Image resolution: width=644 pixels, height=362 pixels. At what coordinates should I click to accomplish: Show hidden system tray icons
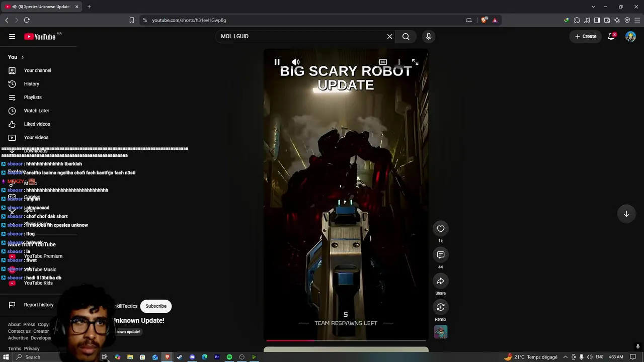pyautogui.click(x=566, y=357)
